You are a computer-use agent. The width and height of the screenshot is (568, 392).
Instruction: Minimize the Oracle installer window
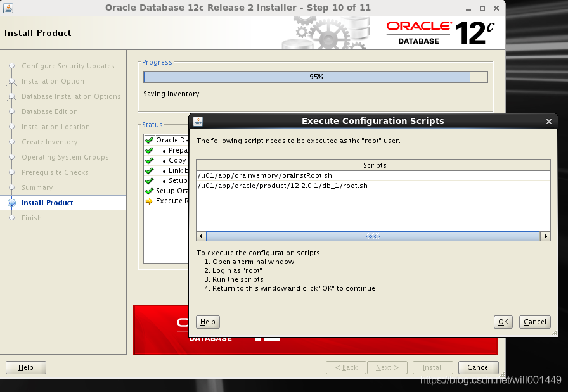[468, 8]
